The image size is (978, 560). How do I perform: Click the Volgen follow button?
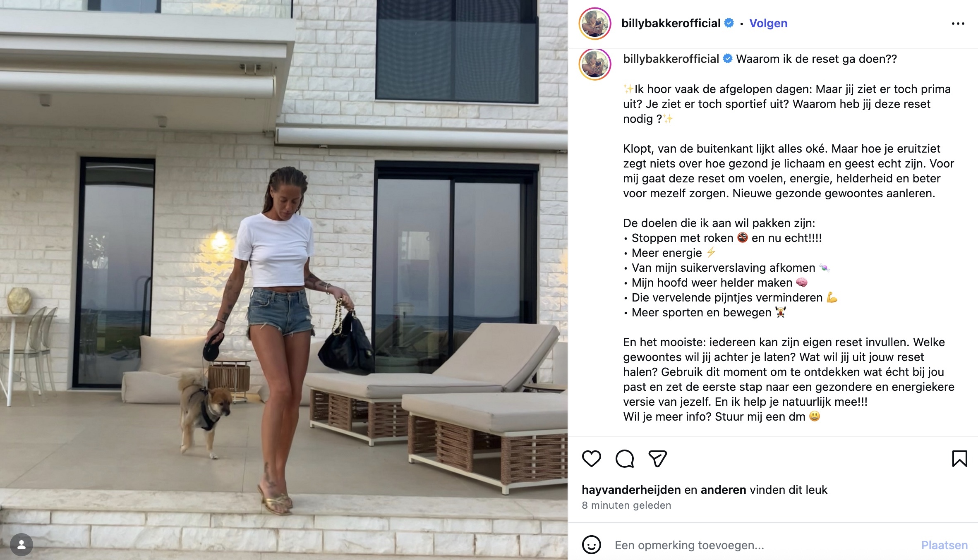coord(768,23)
